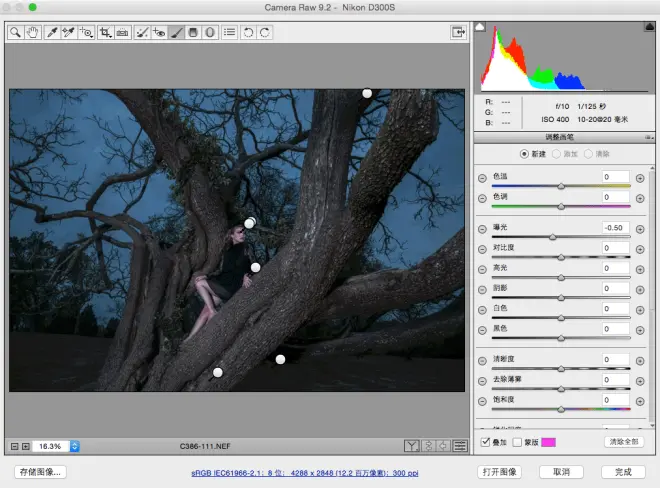This screenshot has height=488, width=660.
Task: Select the brush pin at image top edge
Action: [367, 93]
